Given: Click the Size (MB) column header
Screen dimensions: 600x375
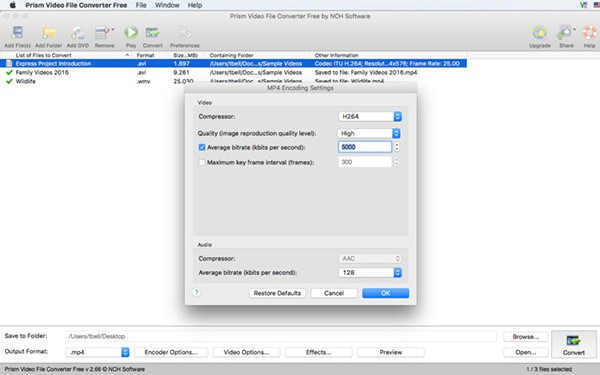Looking at the screenshot, I should [186, 55].
